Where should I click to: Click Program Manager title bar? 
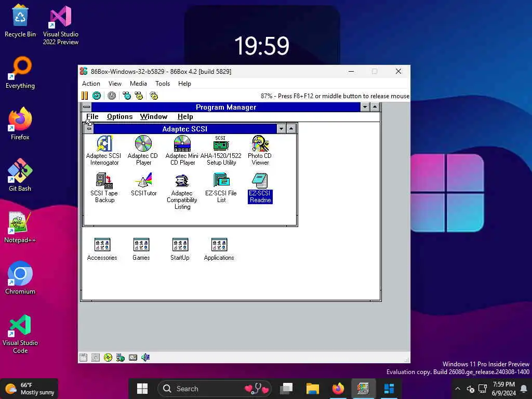[x=226, y=107]
